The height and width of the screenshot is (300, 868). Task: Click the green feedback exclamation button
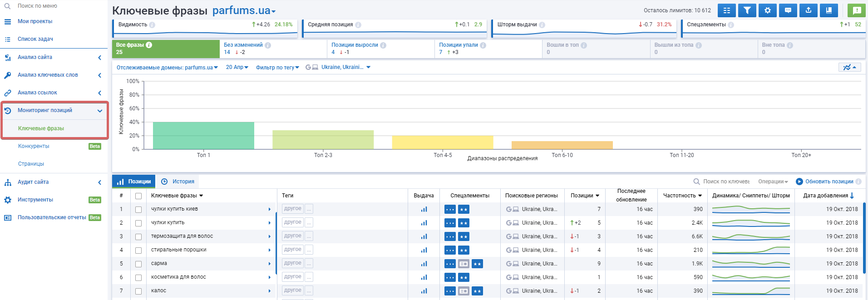click(x=857, y=10)
